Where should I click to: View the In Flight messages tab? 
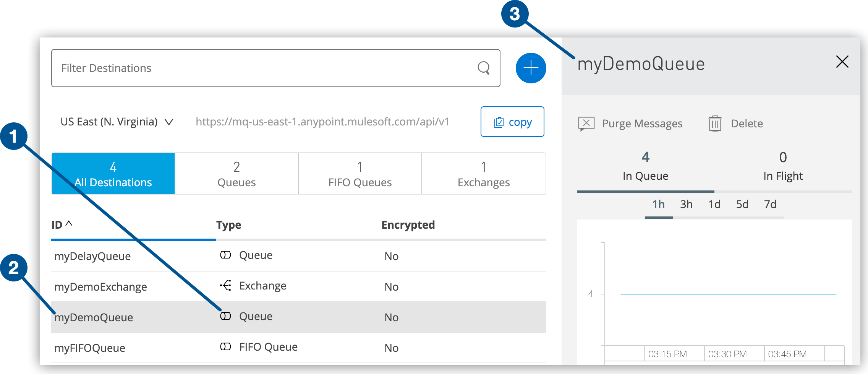tap(783, 167)
